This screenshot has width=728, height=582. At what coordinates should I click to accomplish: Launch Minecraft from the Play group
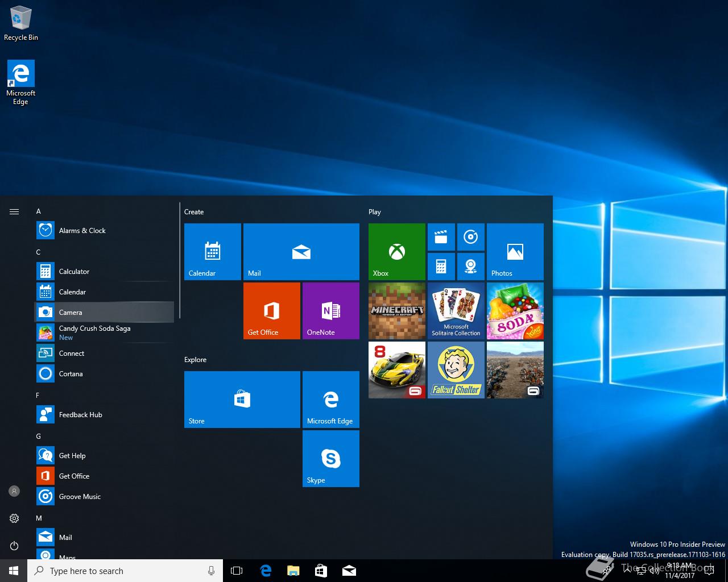tap(396, 310)
